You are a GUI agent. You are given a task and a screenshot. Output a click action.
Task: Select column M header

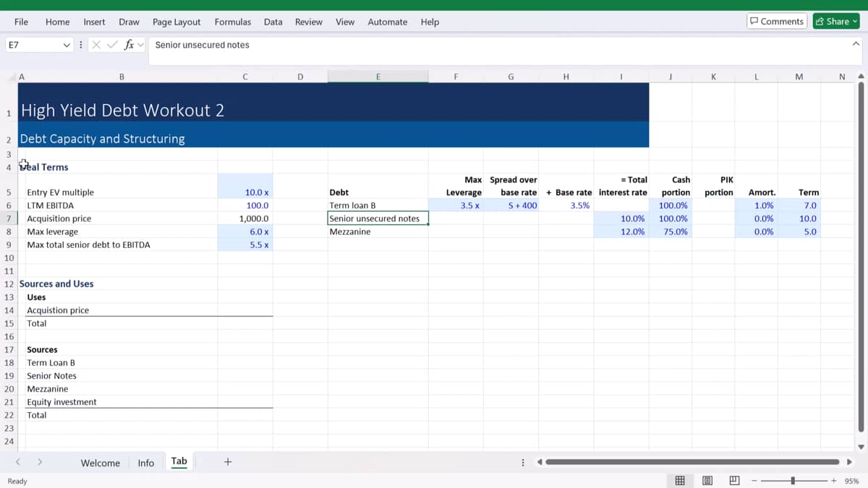tap(799, 77)
